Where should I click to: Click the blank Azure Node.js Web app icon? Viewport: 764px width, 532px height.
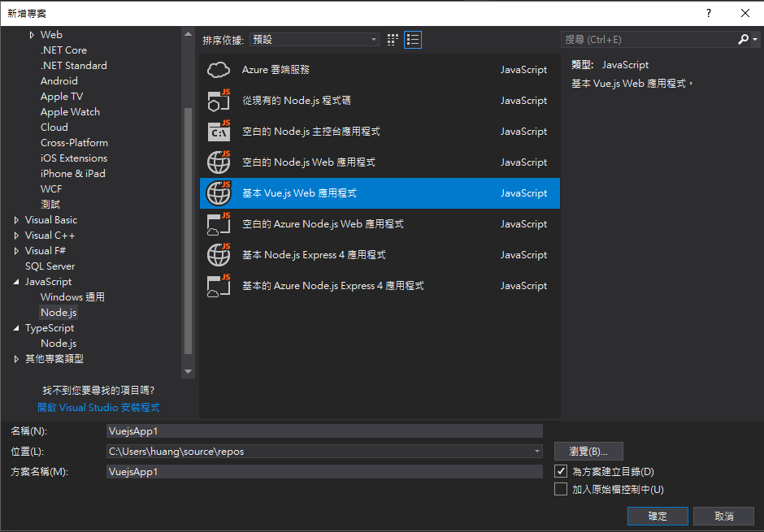tap(219, 224)
